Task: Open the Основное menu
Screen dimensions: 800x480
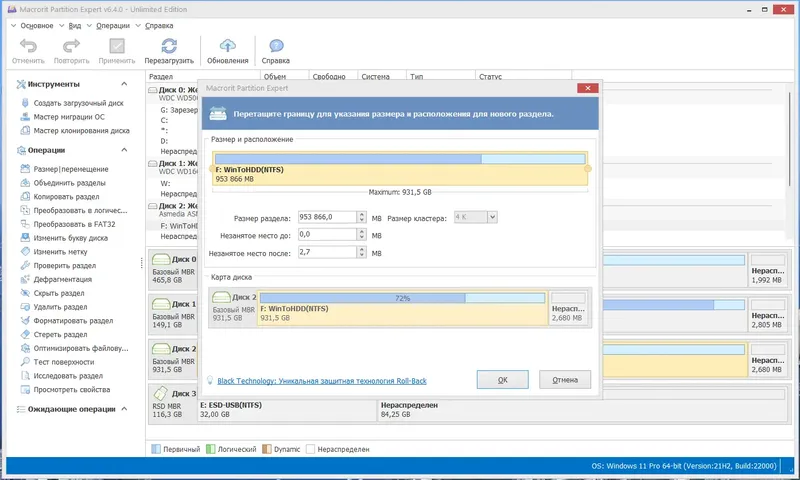Action: pyautogui.click(x=37, y=26)
